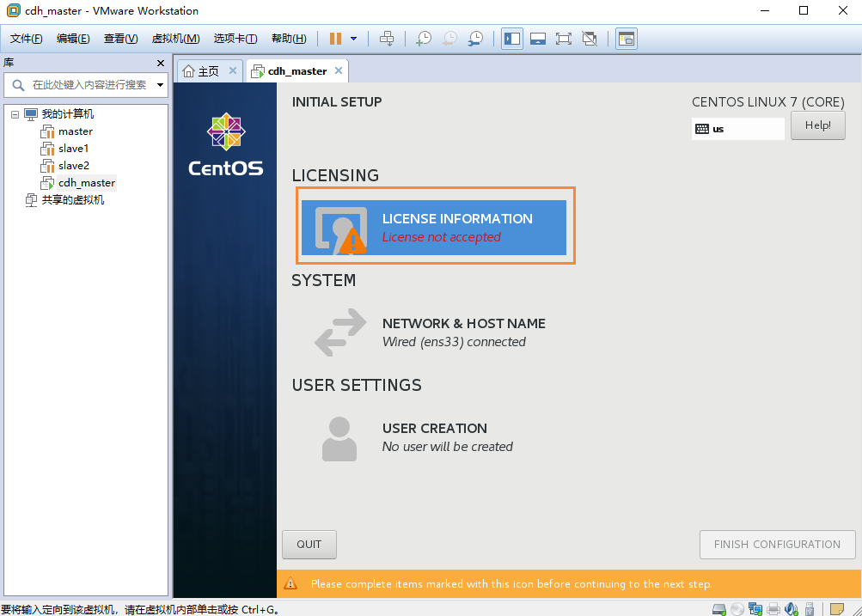Select the slave1 virtual machine
This screenshot has width=862, height=616.
pyautogui.click(x=73, y=149)
